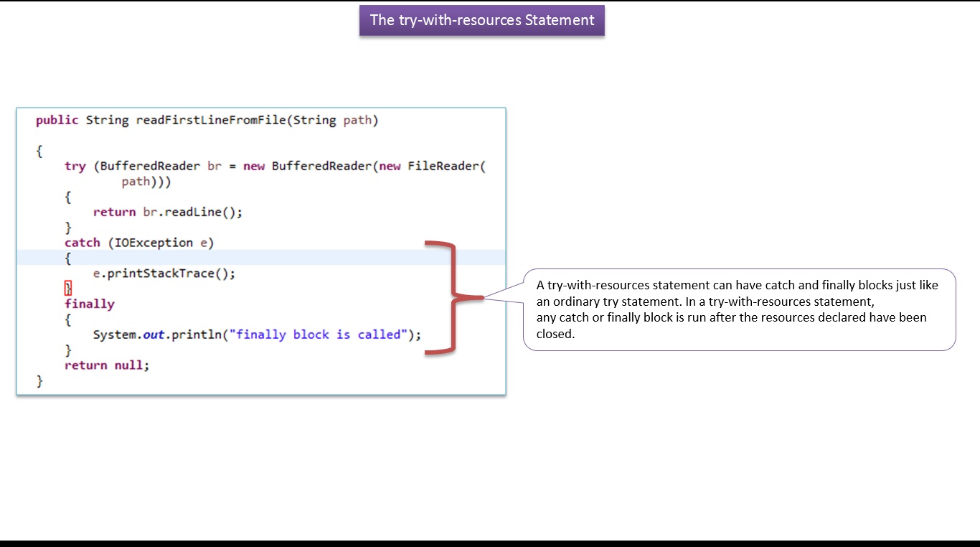This screenshot has width=980, height=547.
Task: Click the public keyword in the method declaration
Action: click(x=55, y=120)
